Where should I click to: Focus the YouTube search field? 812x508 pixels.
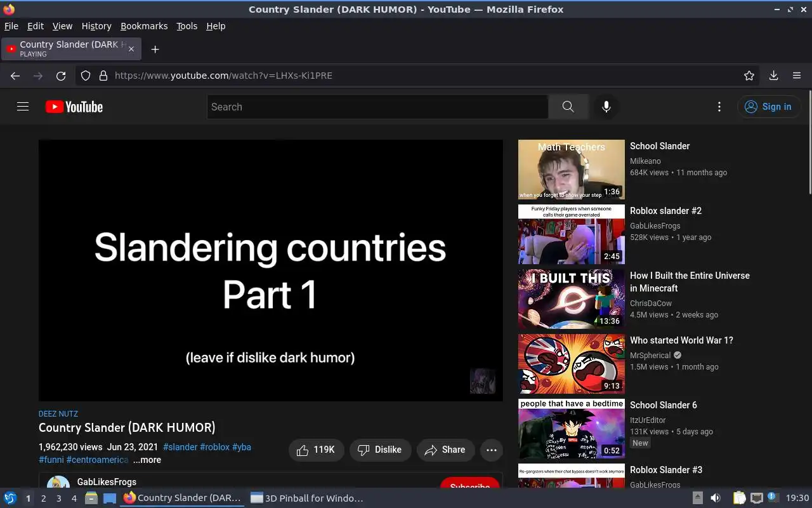click(377, 107)
